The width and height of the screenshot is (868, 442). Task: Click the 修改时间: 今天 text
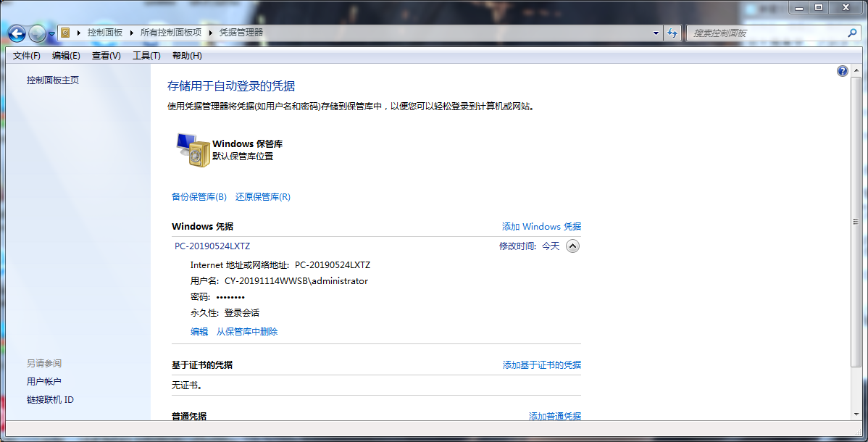point(529,246)
